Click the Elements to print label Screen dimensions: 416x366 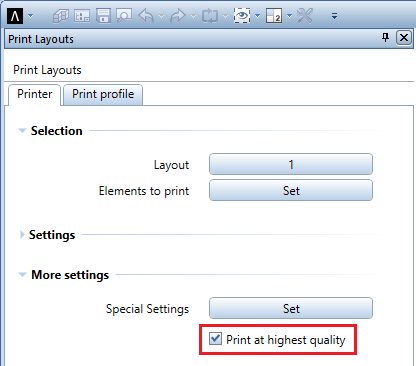click(x=144, y=191)
